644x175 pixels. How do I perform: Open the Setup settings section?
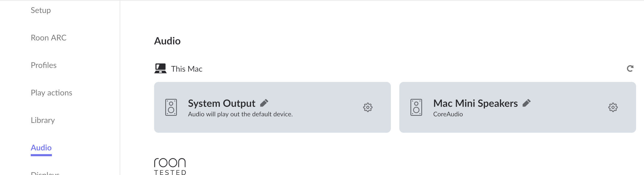(41, 10)
